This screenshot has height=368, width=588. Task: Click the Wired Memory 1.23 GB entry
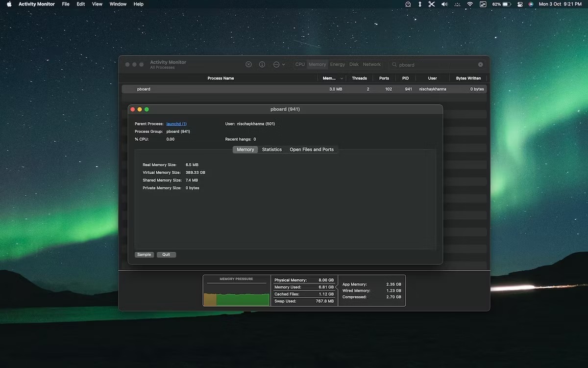click(371, 291)
